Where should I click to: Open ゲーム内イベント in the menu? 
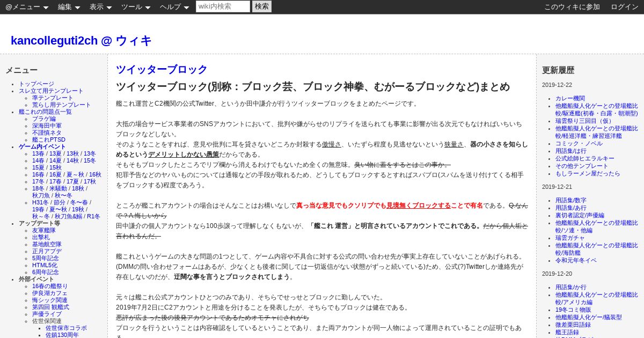[42, 147]
